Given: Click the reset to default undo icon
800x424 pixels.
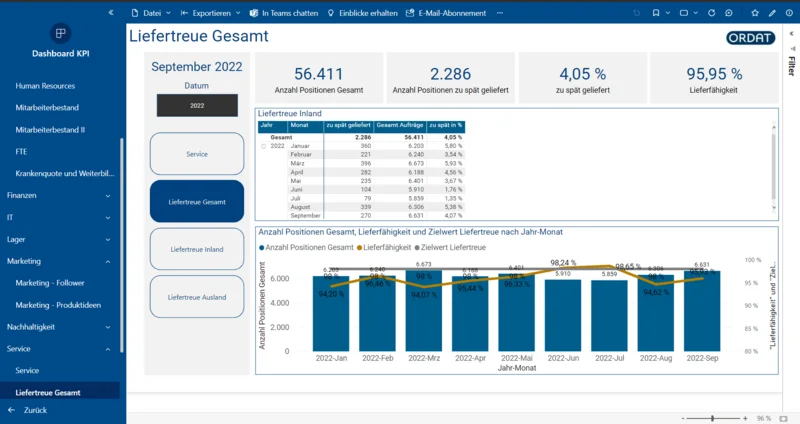Looking at the screenshot, I should click(x=637, y=13).
